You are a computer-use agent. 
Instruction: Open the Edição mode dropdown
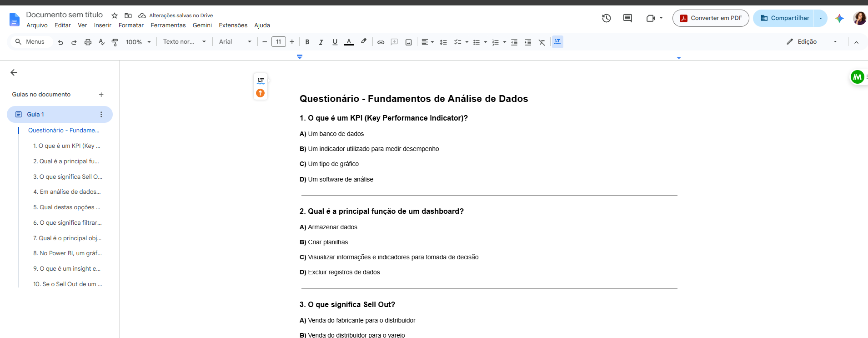tap(812, 42)
